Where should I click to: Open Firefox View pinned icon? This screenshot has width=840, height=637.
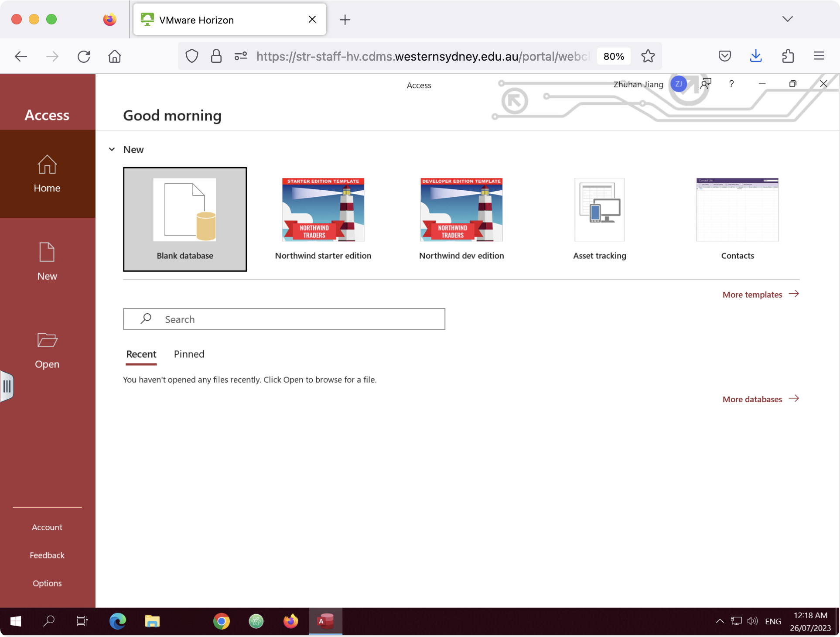110,20
